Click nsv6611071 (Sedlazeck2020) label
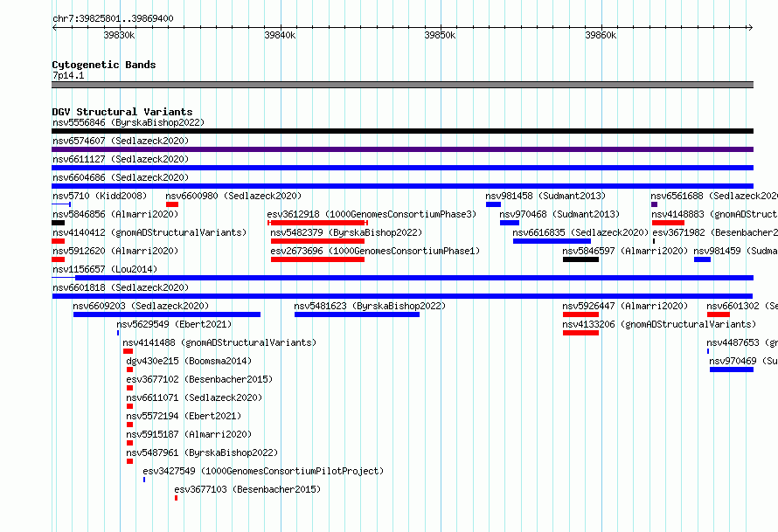Screen dimensions: 778x532 [x=194, y=397]
